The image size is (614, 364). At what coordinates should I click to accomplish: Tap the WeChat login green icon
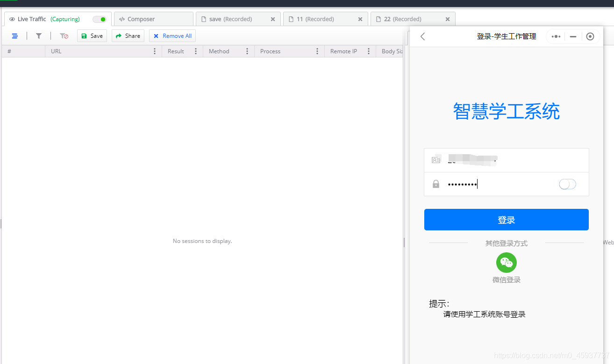click(506, 262)
